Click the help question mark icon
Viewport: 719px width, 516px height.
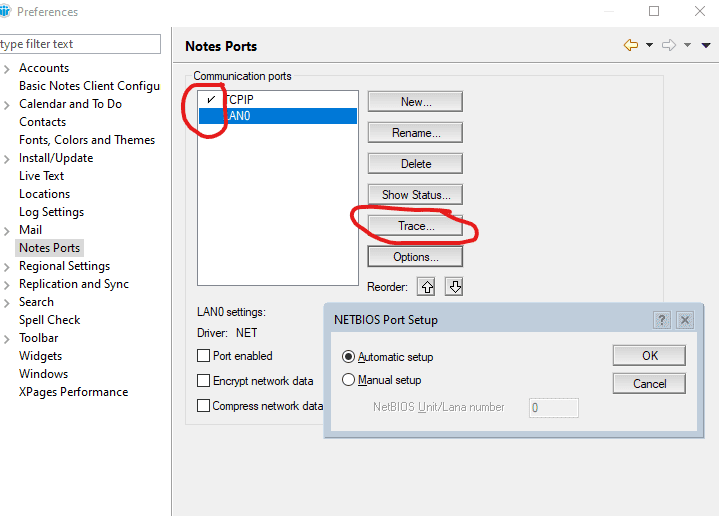tap(661, 320)
